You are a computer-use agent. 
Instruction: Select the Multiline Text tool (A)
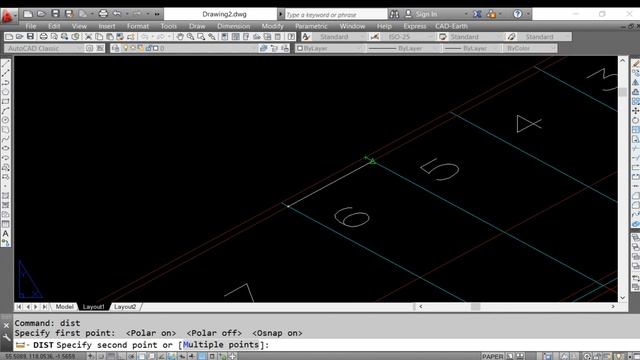coord(5,233)
